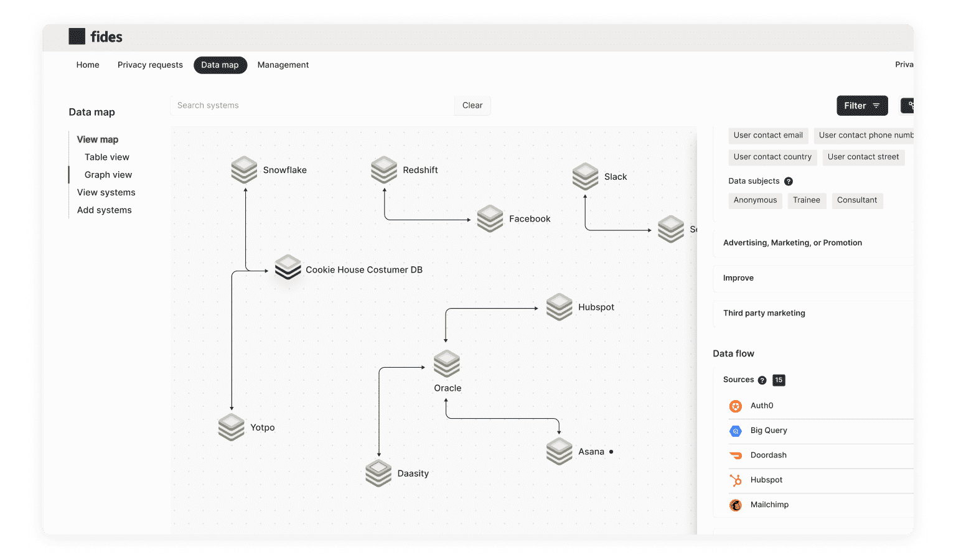Viewport: 956px width, 560px height.
Task: Click the dark share icon button next to Filter
Action: coord(907,106)
